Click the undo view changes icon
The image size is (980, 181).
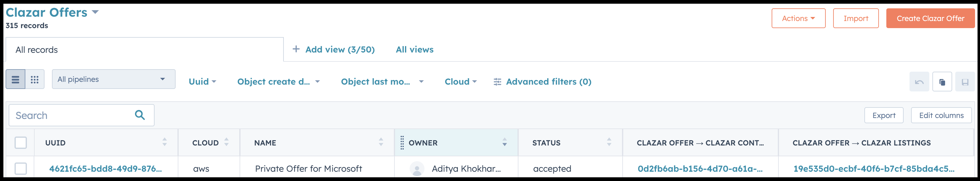point(919,82)
